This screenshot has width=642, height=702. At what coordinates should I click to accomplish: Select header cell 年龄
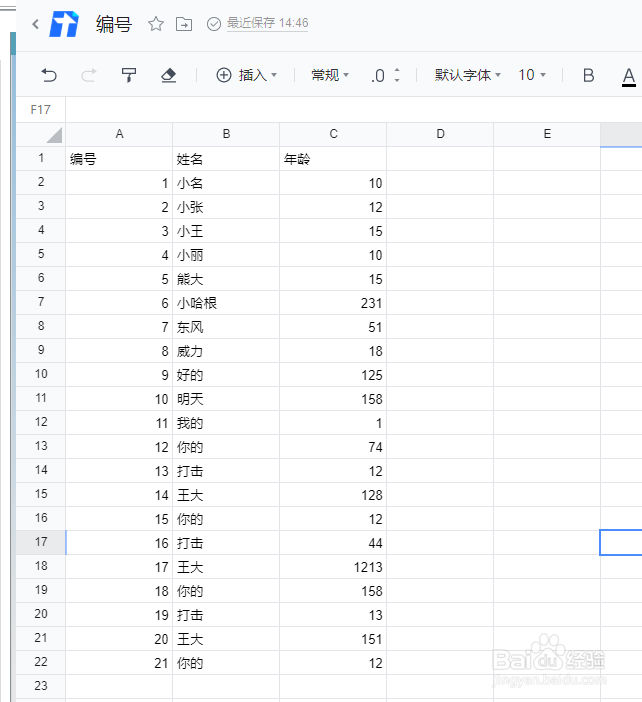(333, 158)
